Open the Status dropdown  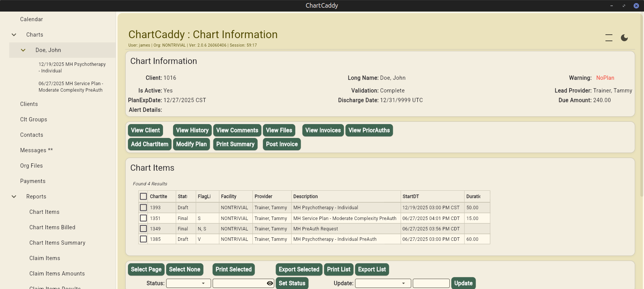(x=188, y=283)
